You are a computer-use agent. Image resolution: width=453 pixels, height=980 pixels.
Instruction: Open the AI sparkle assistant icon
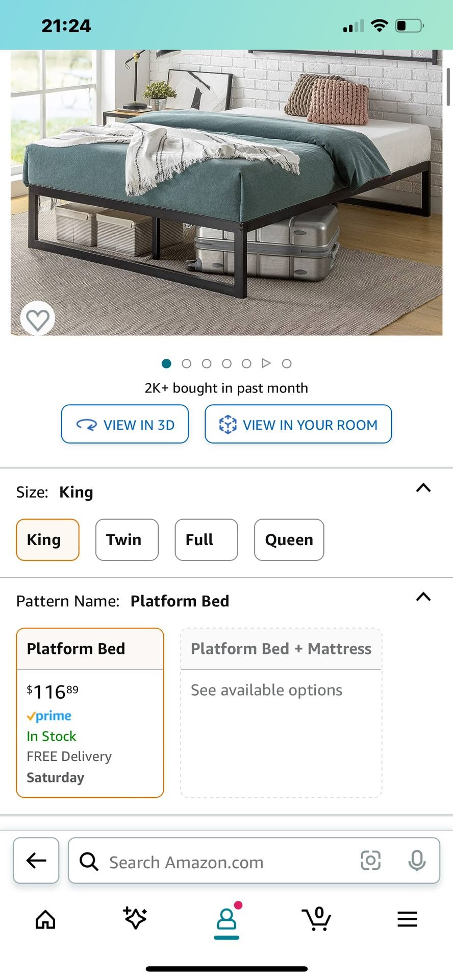tap(135, 918)
